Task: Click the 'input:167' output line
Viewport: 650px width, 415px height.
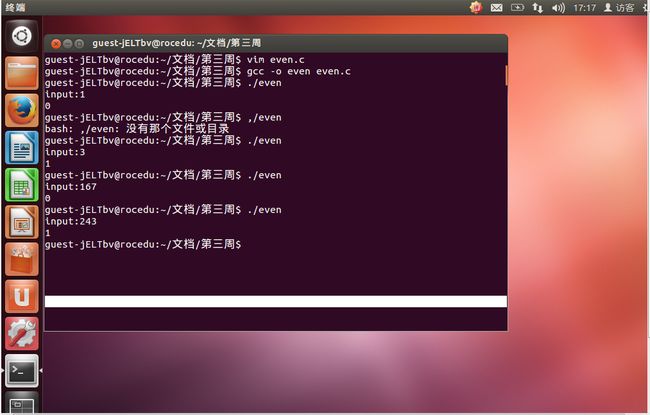Action: [x=70, y=187]
